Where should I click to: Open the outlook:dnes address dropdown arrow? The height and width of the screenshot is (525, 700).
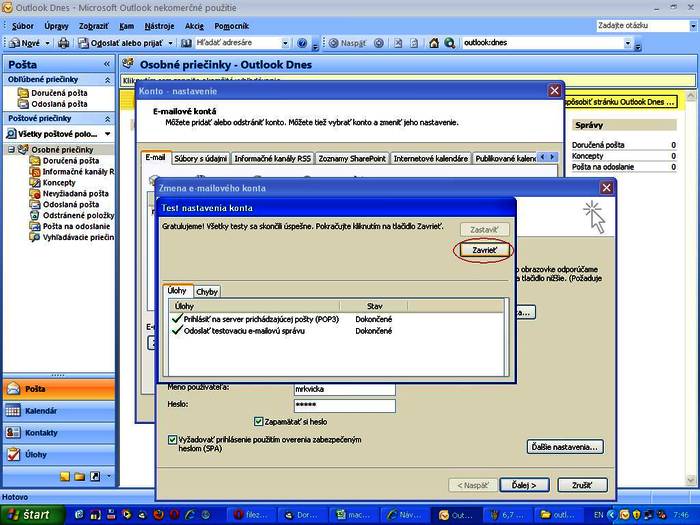(x=628, y=43)
